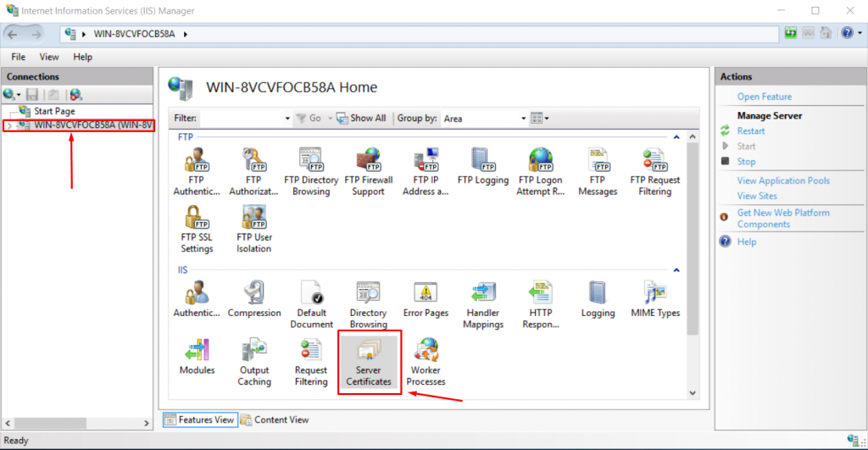
Task: Open FTP Firewall Support feature
Action: coord(368,171)
